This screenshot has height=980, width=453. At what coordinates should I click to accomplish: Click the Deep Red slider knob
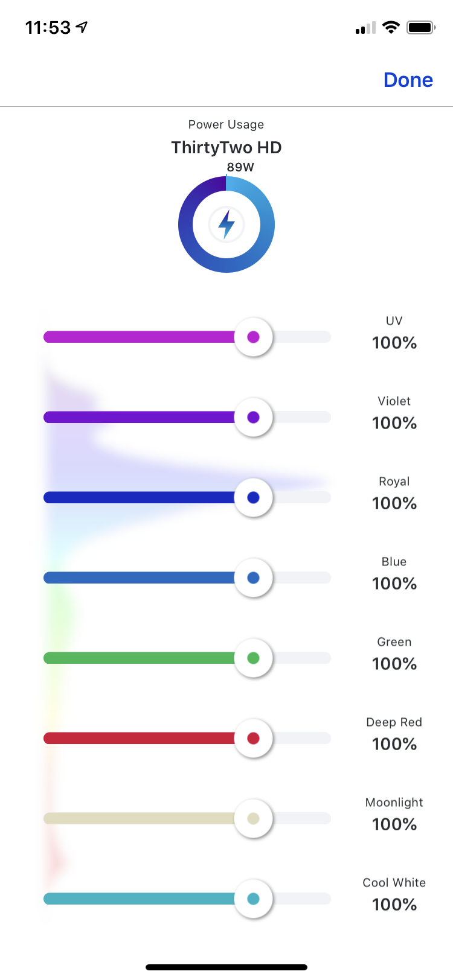click(253, 738)
